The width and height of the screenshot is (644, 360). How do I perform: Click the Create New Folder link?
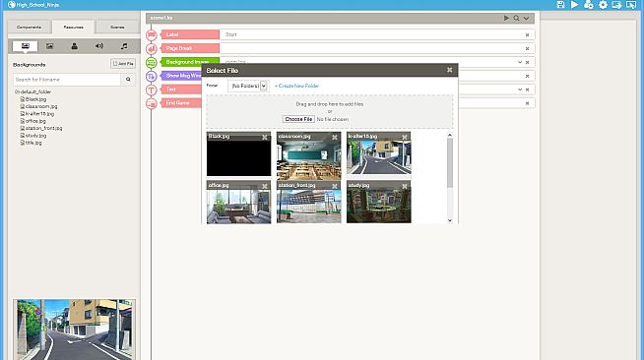point(297,86)
